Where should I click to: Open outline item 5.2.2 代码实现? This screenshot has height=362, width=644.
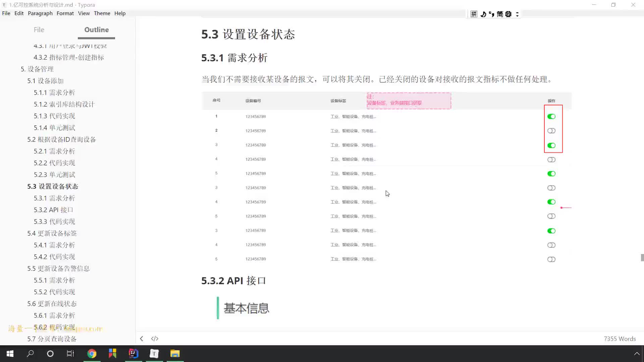coord(54,163)
